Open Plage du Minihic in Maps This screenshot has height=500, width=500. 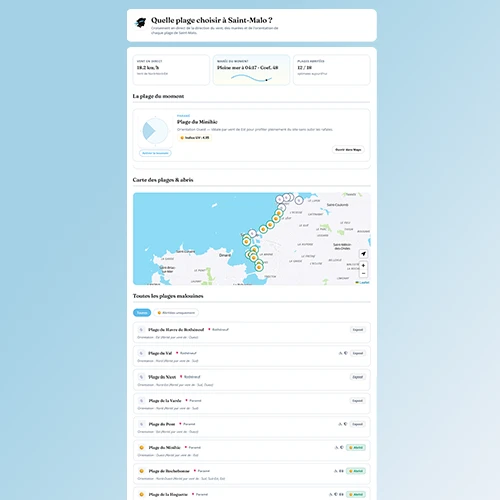(348, 150)
